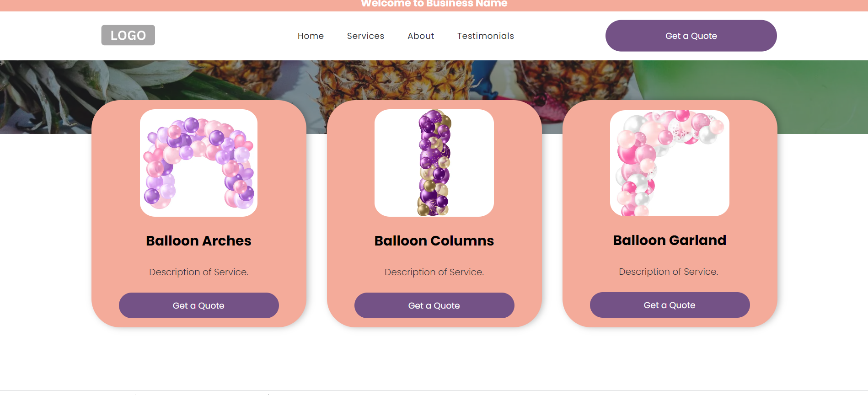Click Get a Quote under Balloon Columns
Screen dimensions: 868x395
(434, 305)
